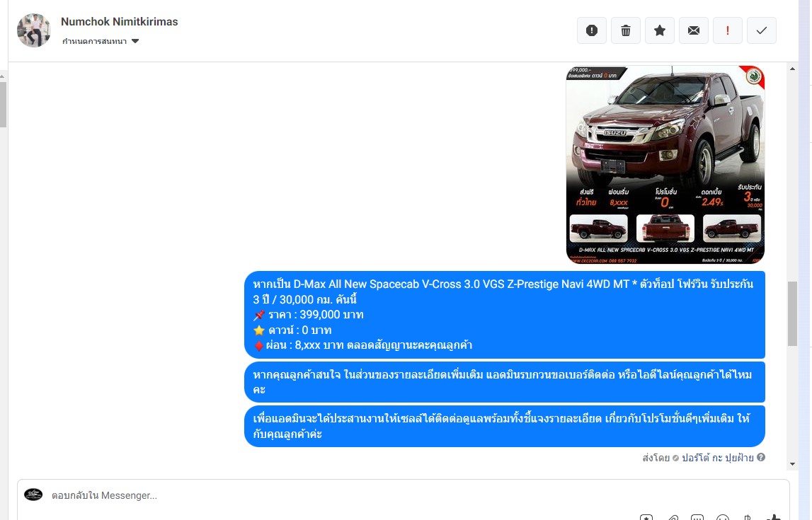This screenshot has height=520, width=812.
Task: Mark conversation as spam with exclamation-circle icon
Action: [x=591, y=30]
